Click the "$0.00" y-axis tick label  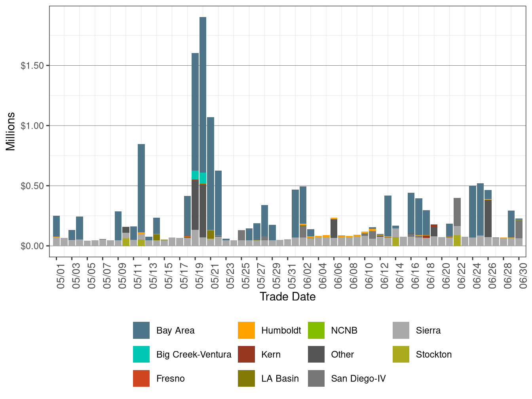pos(32,246)
